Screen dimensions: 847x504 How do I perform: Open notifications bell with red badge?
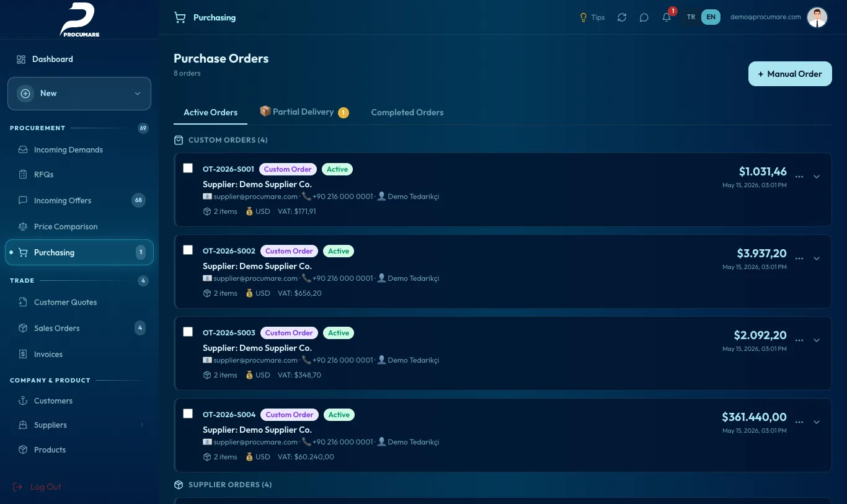pos(667,17)
